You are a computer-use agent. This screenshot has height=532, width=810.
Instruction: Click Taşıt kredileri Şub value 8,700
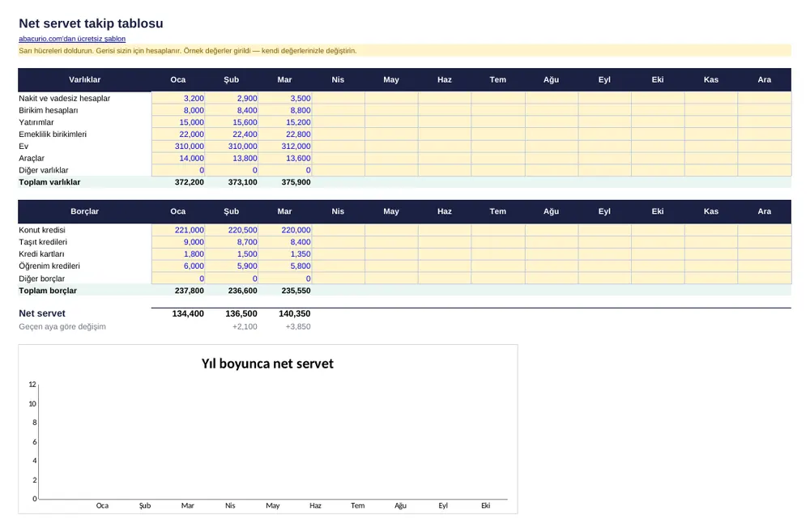232,242
